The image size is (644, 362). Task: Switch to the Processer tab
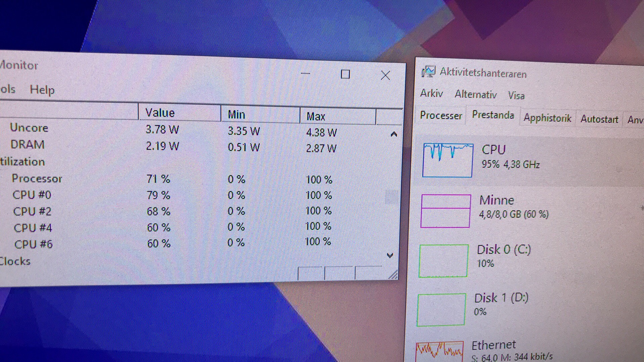pyautogui.click(x=441, y=116)
